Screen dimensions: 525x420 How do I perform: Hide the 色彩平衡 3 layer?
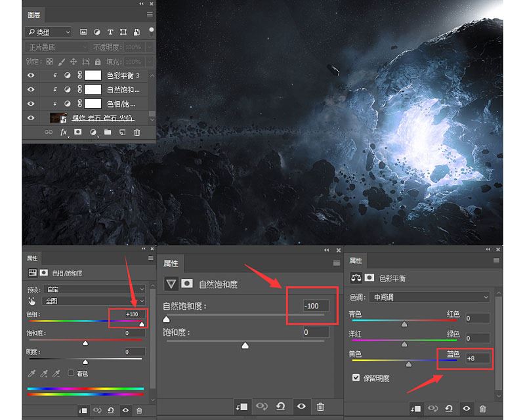click(x=31, y=75)
